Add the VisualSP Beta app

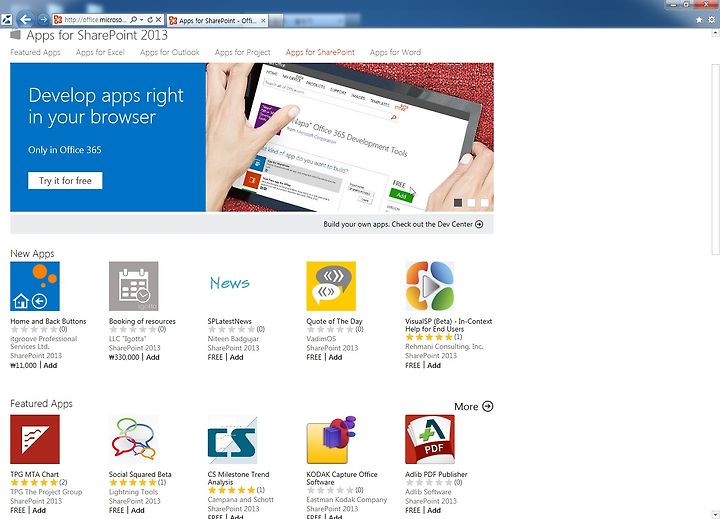click(x=434, y=366)
